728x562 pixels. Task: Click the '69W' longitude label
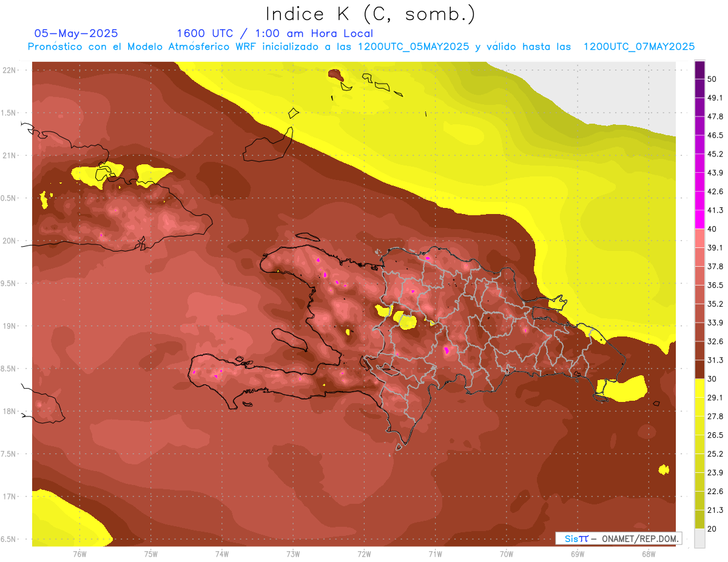tap(578, 554)
